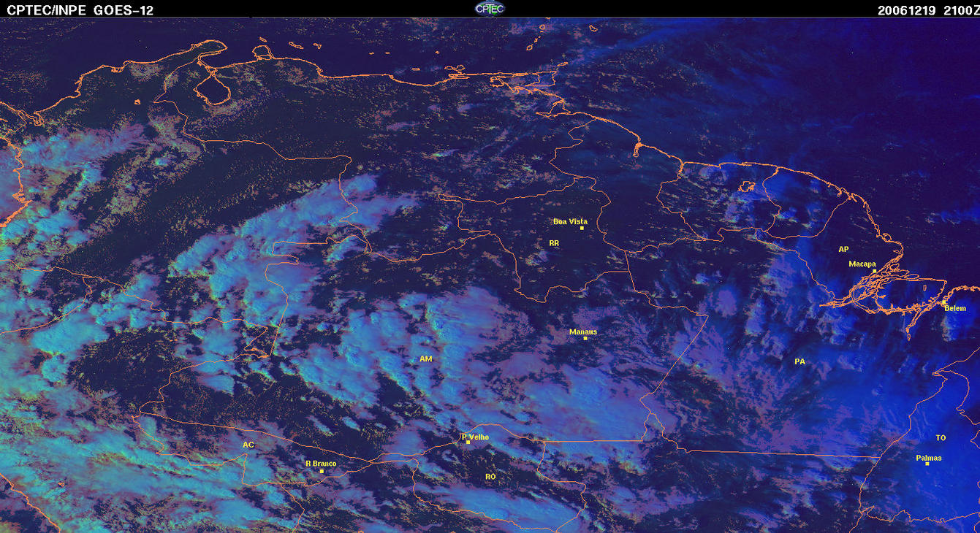
Task: Click the Boa Vista city marker
Action: [582, 228]
